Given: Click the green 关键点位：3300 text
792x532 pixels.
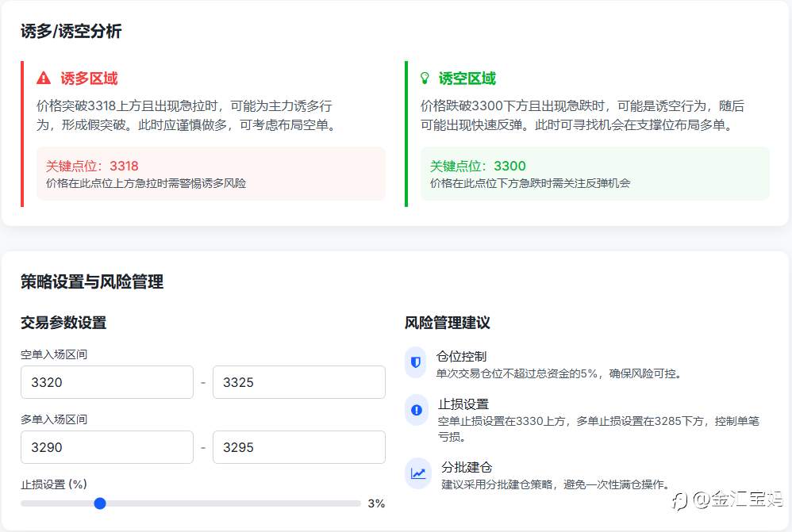Looking at the screenshot, I should pyautogui.click(x=478, y=166).
